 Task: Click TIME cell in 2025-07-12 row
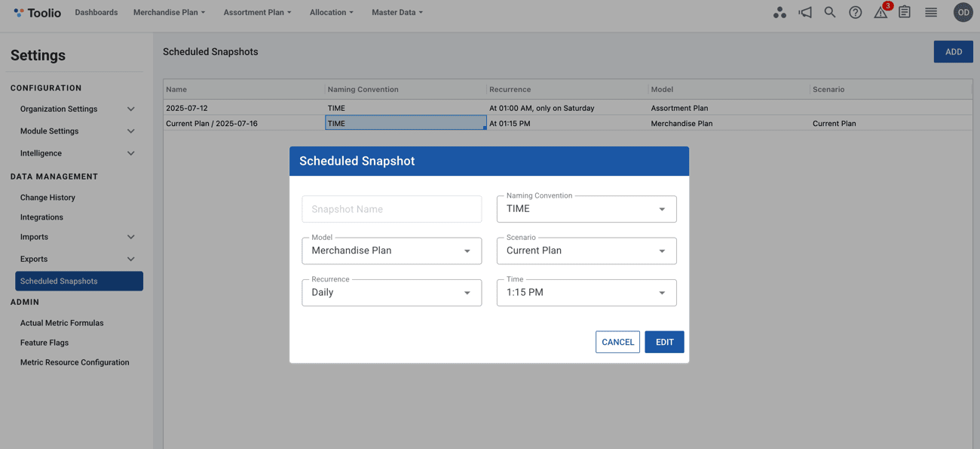pyautogui.click(x=406, y=108)
